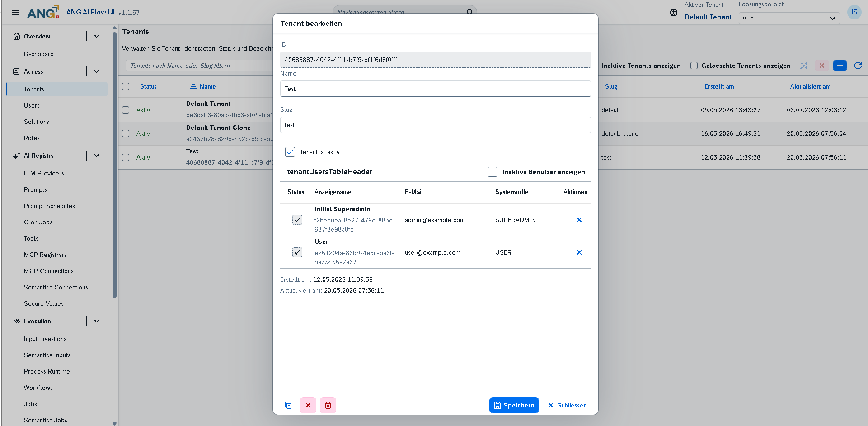The image size is (868, 426).
Task: Collapse the AI Registry section chevron
Action: point(97,156)
